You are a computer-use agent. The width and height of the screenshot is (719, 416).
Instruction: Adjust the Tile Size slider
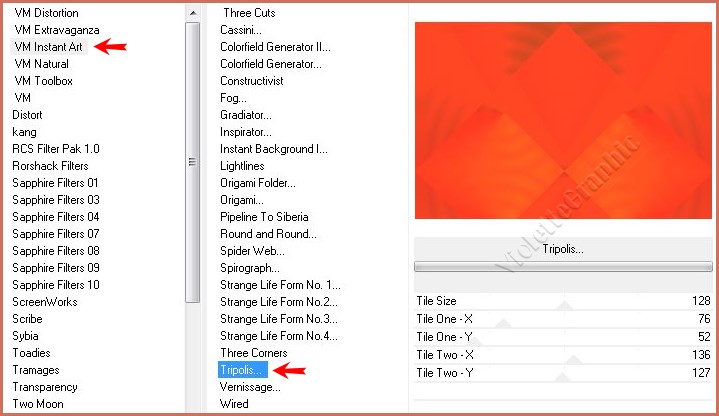(x=562, y=301)
